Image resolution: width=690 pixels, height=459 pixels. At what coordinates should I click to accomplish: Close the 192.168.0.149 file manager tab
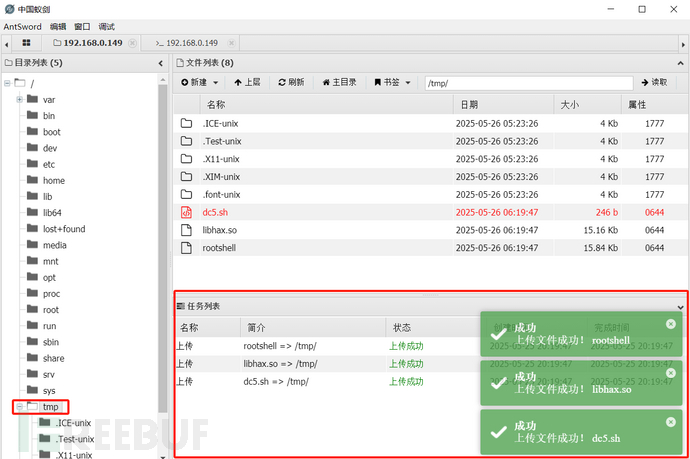tap(134, 44)
